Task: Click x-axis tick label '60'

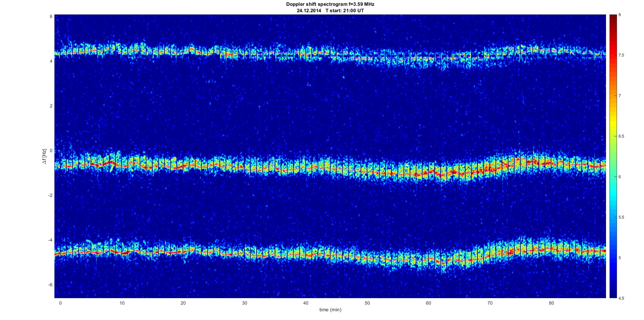Action: coord(428,303)
